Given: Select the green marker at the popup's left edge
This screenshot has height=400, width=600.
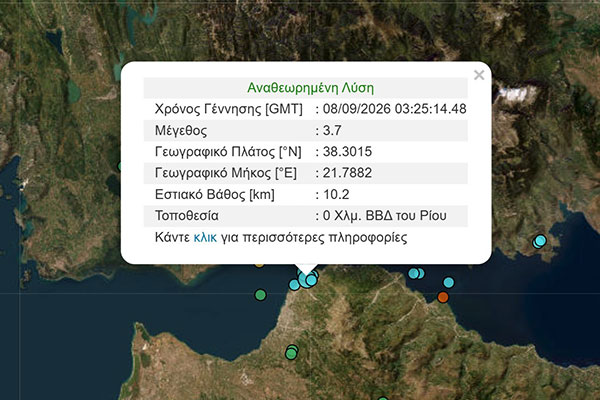Looking at the screenshot, I should [x=119, y=166].
